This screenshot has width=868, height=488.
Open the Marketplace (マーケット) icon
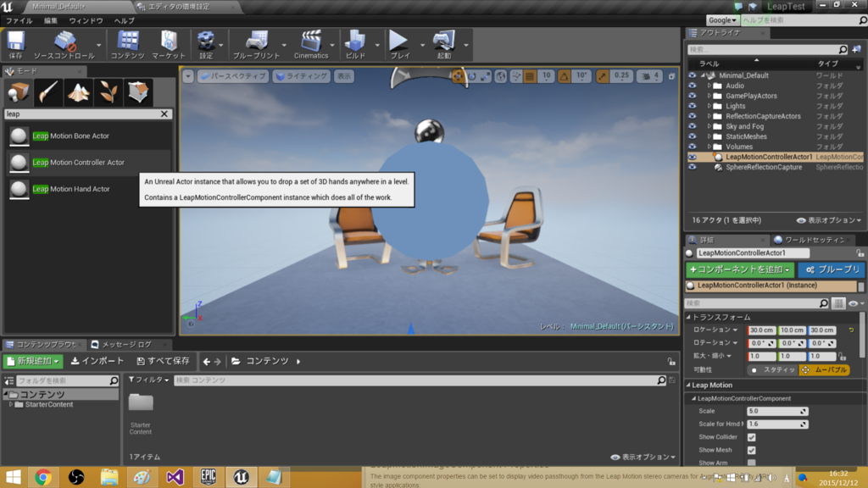pyautogui.click(x=169, y=45)
